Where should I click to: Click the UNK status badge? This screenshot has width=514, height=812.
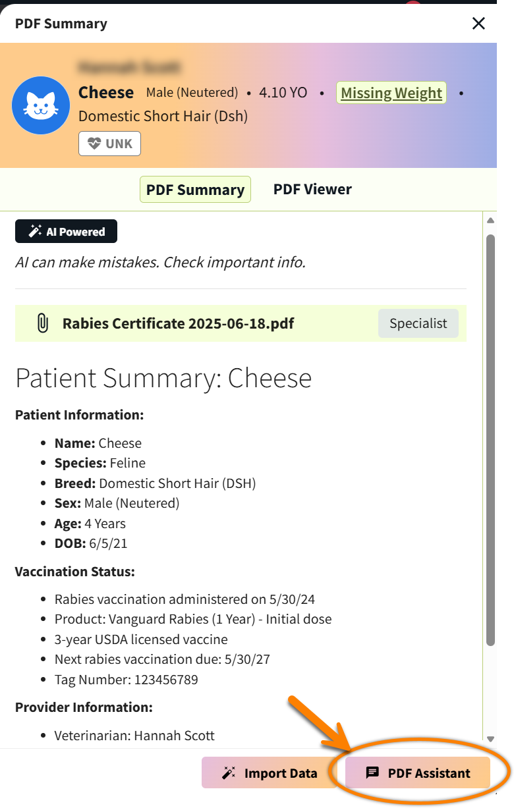coord(109,144)
